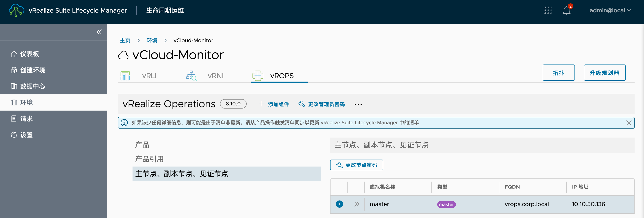
Task: Select 产品 in the section list
Action: 142,145
